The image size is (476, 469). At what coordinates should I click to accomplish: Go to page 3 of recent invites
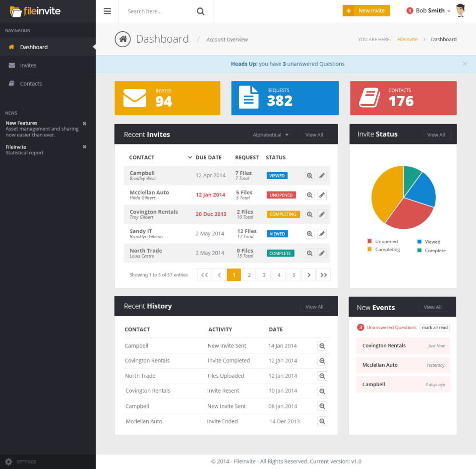pos(264,274)
